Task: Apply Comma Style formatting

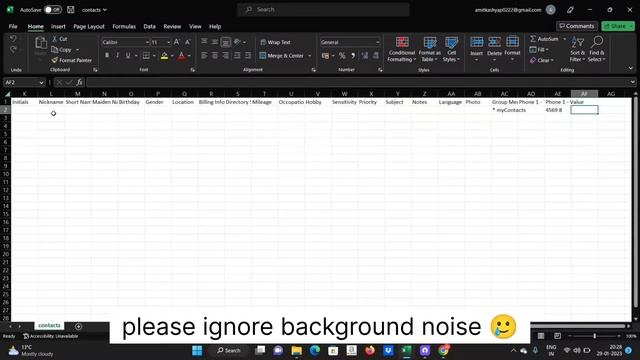Action: tap(353, 56)
